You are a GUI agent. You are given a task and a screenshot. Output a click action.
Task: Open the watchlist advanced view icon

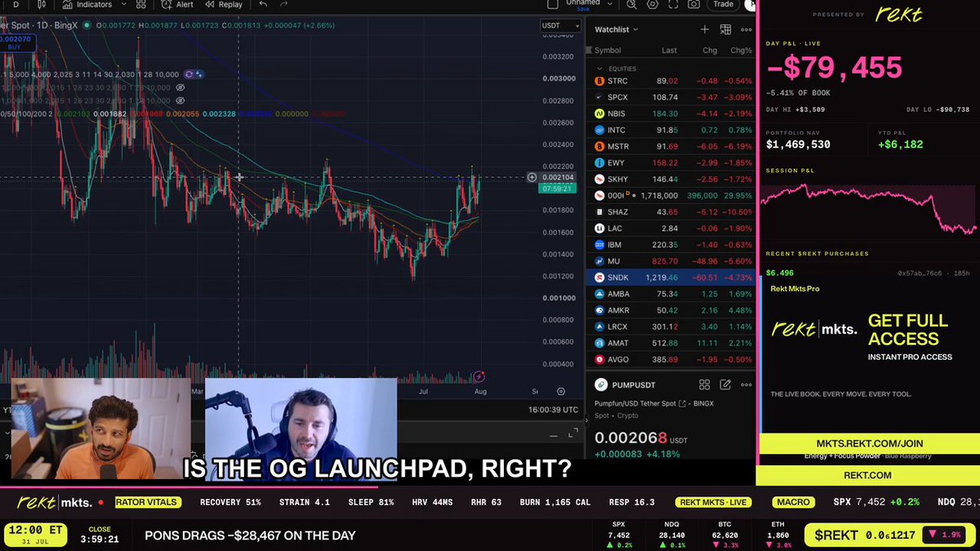(725, 29)
